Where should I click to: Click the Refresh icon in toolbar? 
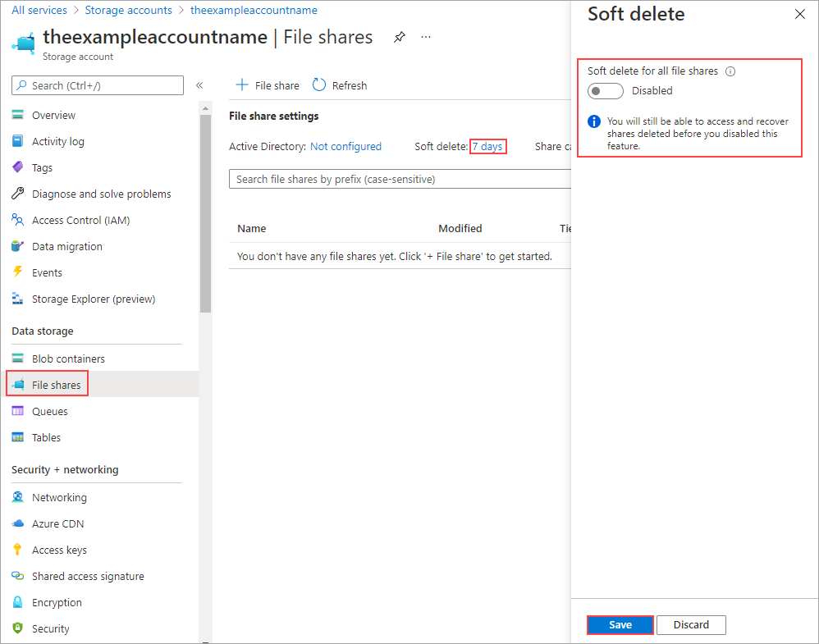(319, 85)
